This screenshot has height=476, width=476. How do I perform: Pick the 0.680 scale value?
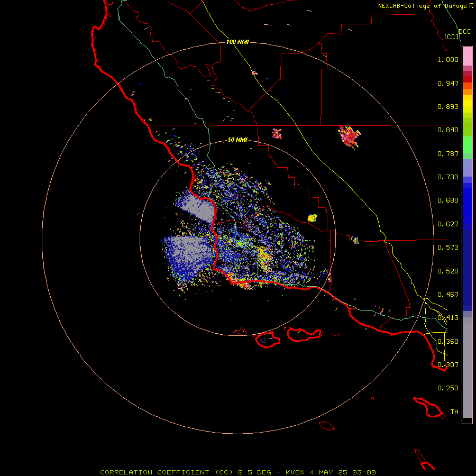point(448,200)
